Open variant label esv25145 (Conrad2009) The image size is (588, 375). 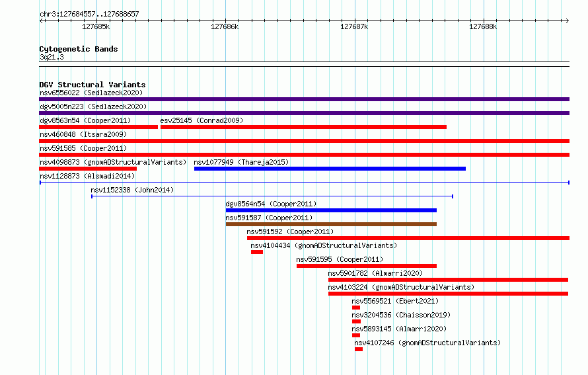tap(202, 120)
